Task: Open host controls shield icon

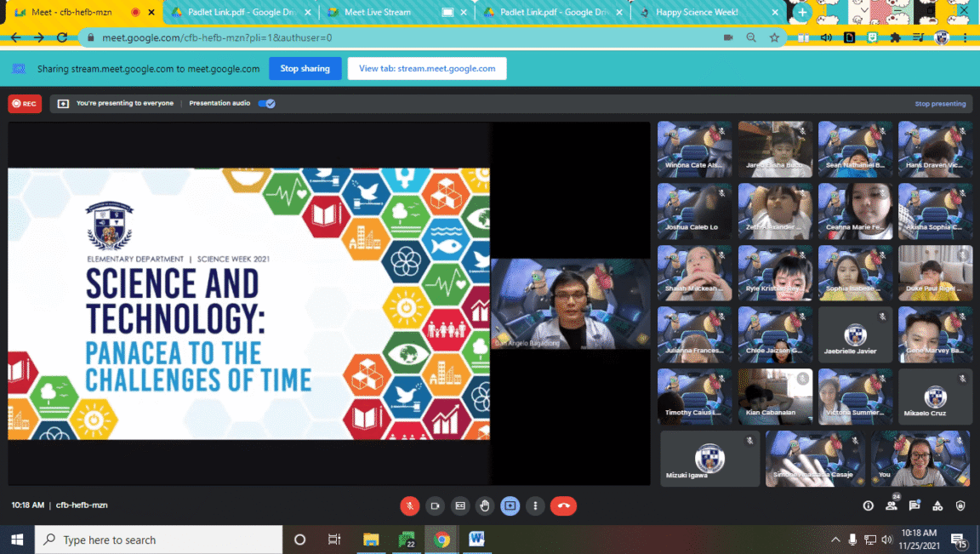Action: click(x=961, y=505)
